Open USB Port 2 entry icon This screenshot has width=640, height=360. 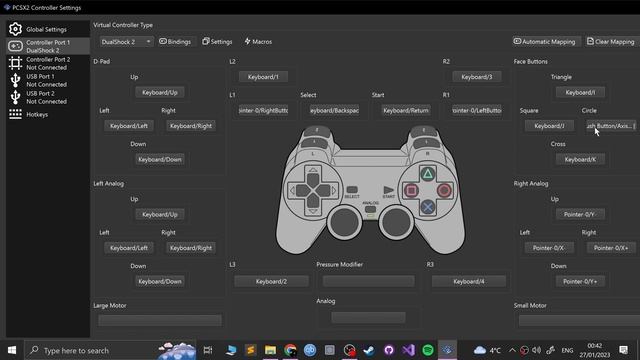point(15,97)
